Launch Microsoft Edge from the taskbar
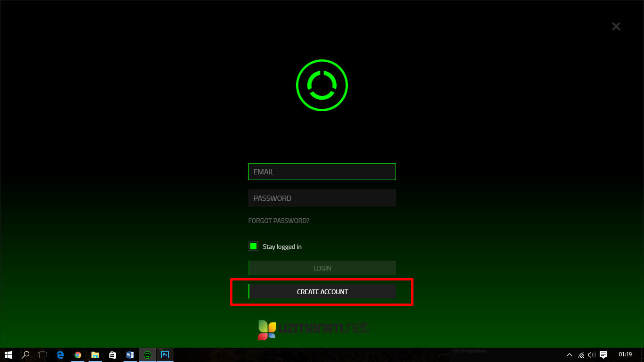The width and height of the screenshot is (644, 362). click(x=60, y=355)
